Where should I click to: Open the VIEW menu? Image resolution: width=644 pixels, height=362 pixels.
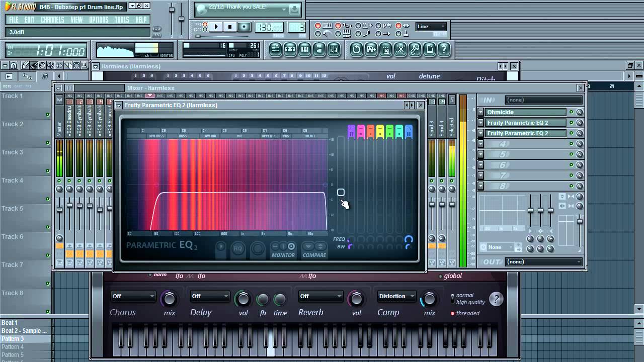point(76,20)
